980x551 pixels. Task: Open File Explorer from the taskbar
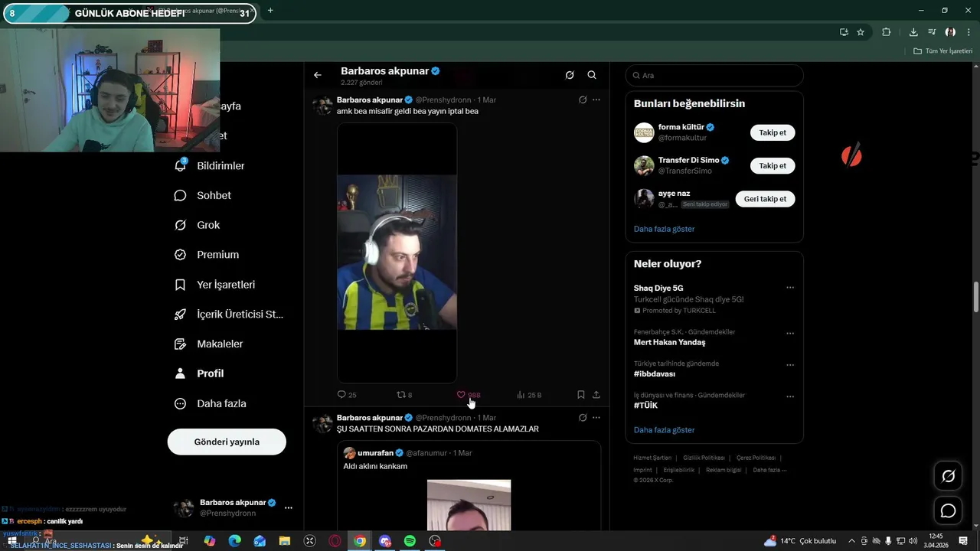pyautogui.click(x=285, y=541)
